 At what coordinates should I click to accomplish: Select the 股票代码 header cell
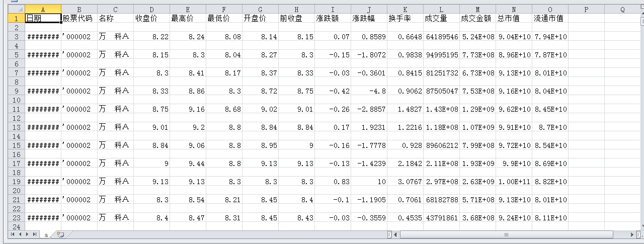click(x=79, y=18)
